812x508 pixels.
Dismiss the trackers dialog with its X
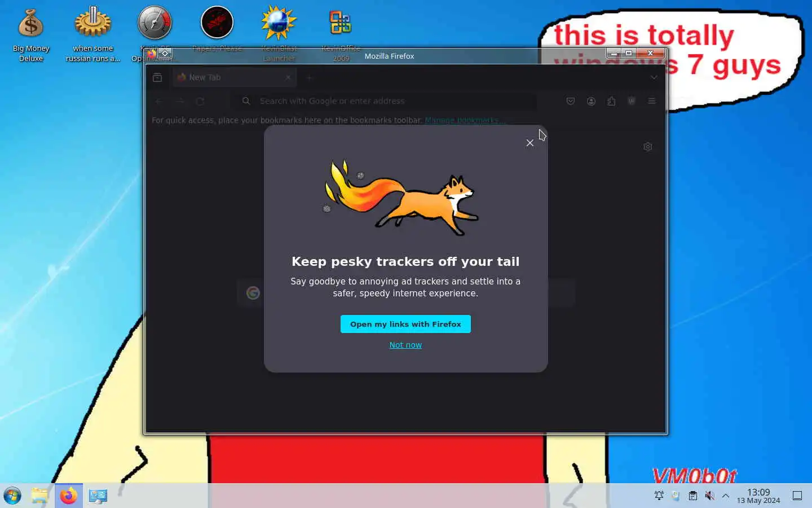[x=529, y=143]
